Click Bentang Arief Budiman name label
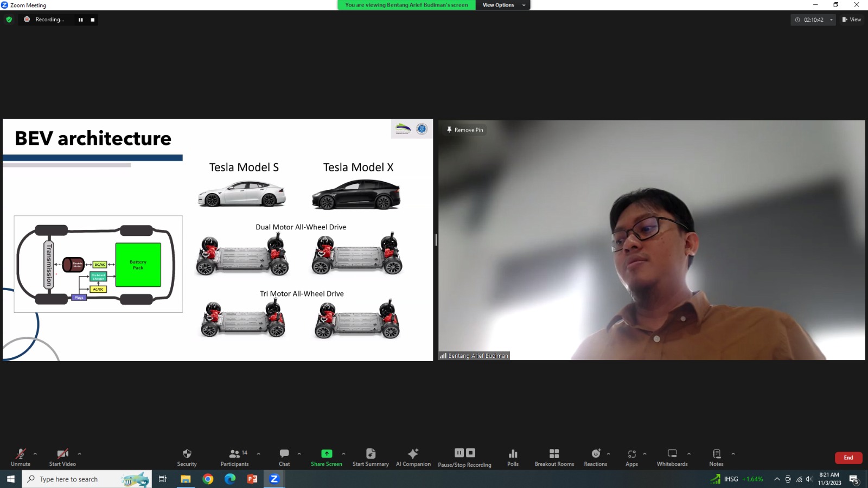This screenshot has height=488, width=868. (x=474, y=356)
